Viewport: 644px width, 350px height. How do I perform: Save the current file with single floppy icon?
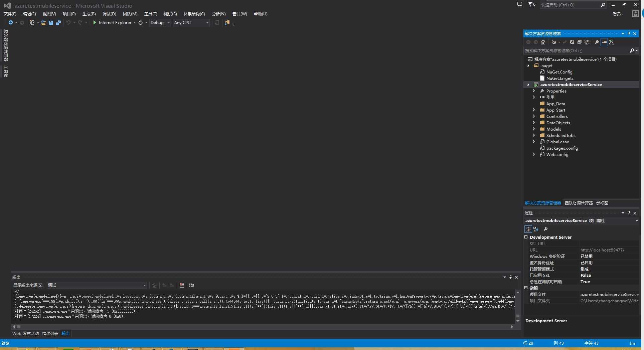51,23
